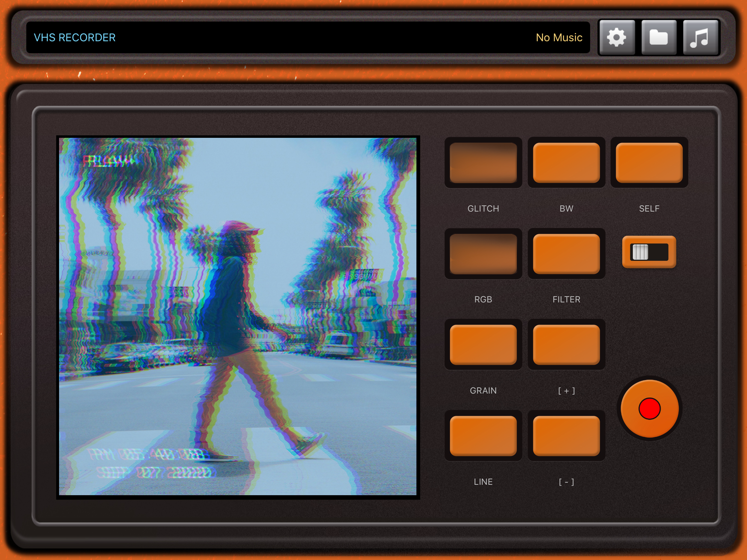Flip the orange slide switch
The image size is (747, 560).
coord(649,252)
